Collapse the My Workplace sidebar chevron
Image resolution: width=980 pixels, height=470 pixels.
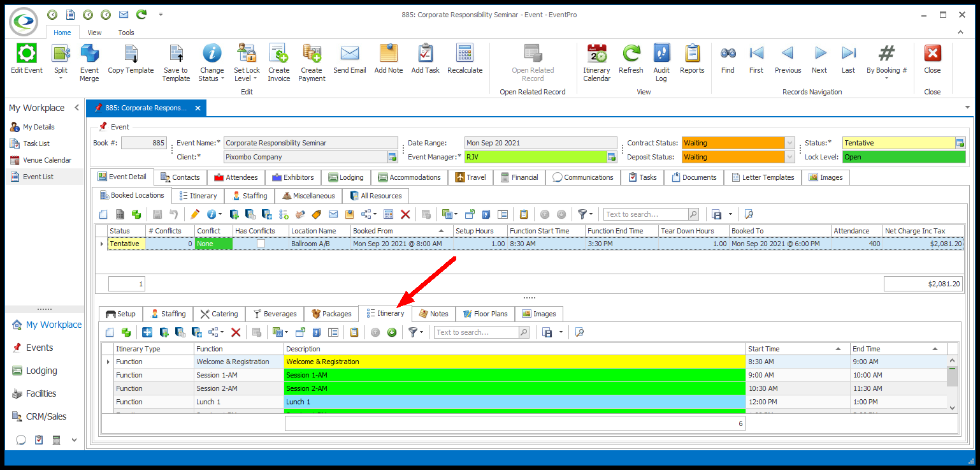pos(76,108)
